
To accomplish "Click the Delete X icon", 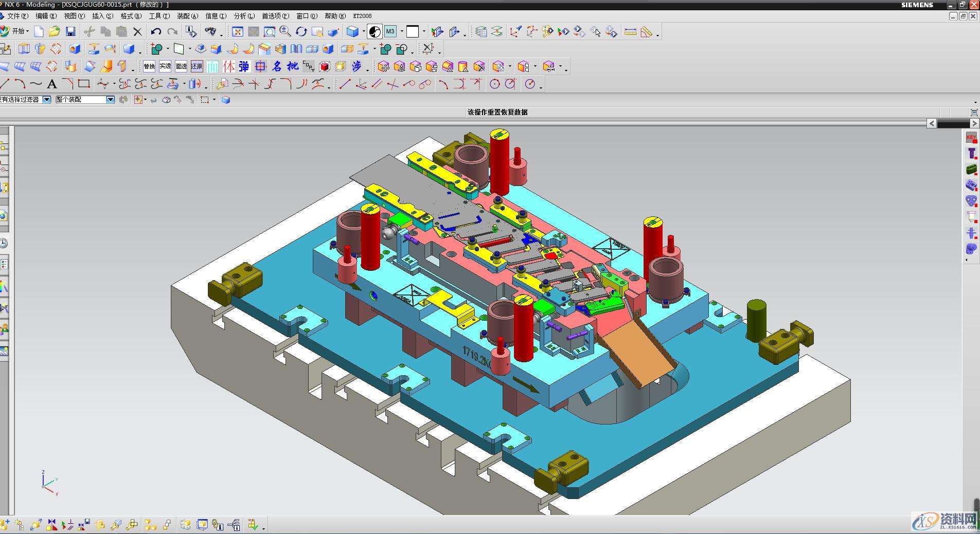I will click(137, 32).
